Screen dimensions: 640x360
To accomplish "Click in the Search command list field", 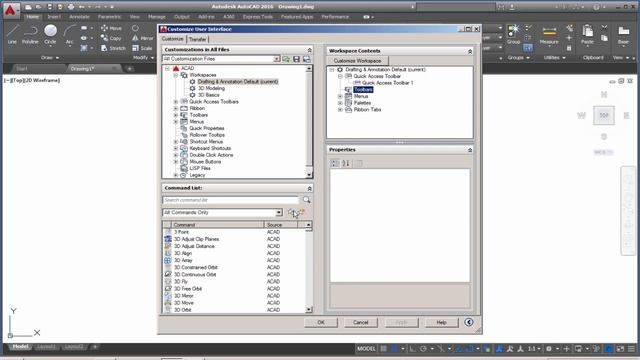I will click(x=231, y=200).
